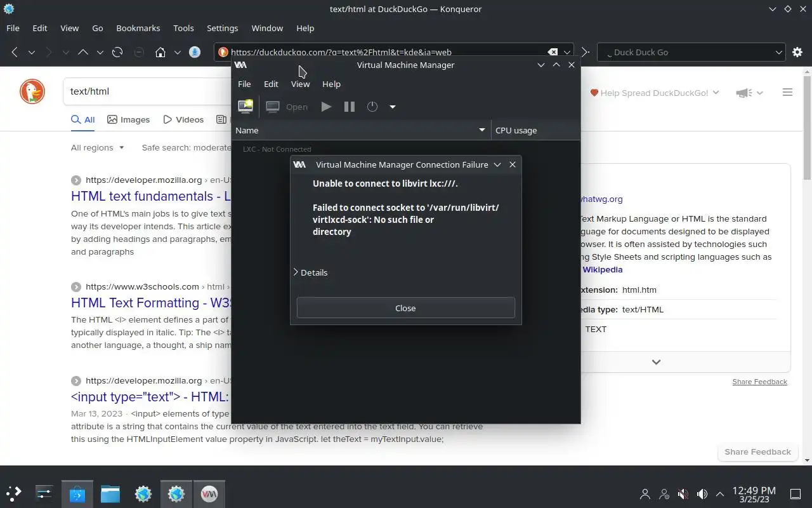812x508 pixels.
Task: Click the megaphone icon on DuckDuckGo page
Action: [x=743, y=93]
